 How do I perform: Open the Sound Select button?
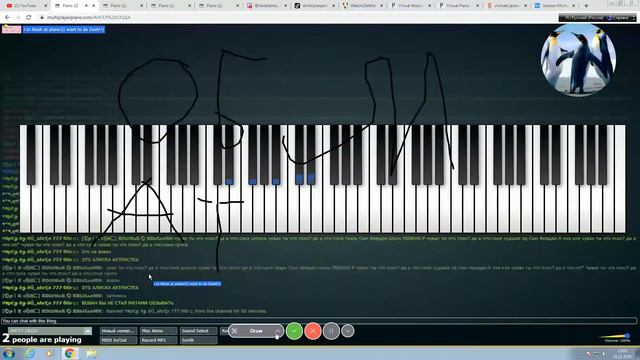pyautogui.click(x=198, y=331)
